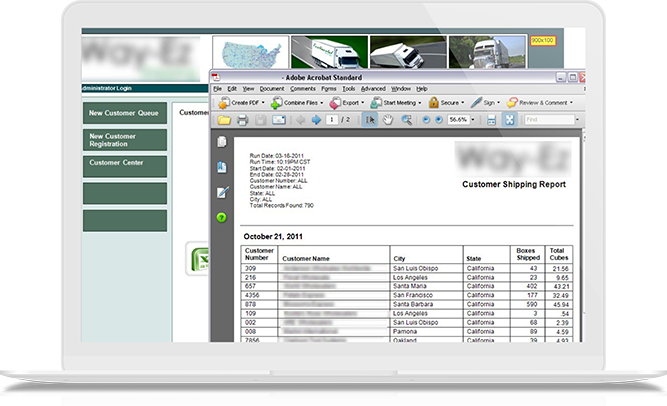The image size is (667, 406).
Task: Click the scrolling pages view icon
Action: pyautogui.click(x=491, y=120)
